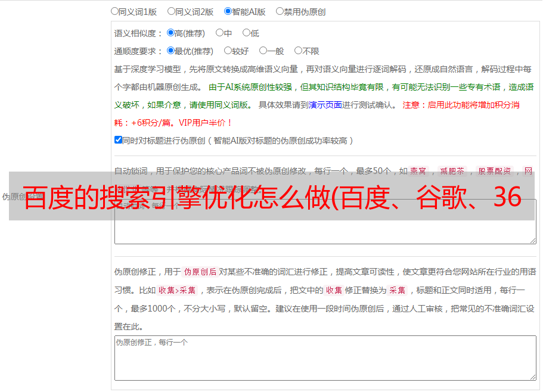Select 禁用伪原创 radio option

pyautogui.click(x=280, y=11)
